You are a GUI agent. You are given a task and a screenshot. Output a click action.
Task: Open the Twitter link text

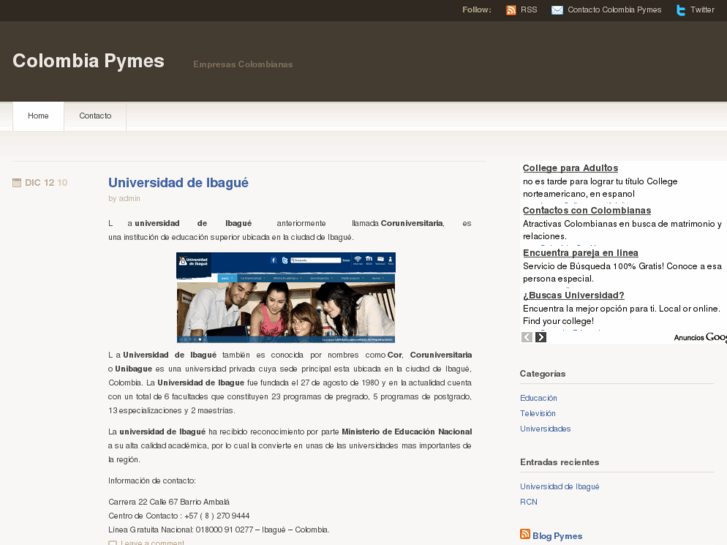tap(702, 10)
